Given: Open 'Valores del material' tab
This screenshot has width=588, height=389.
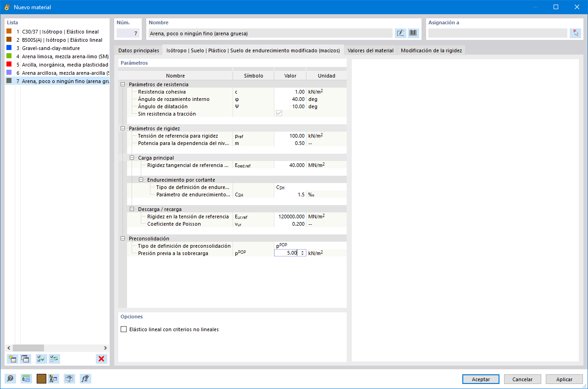Looking at the screenshot, I should coord(371,50).
